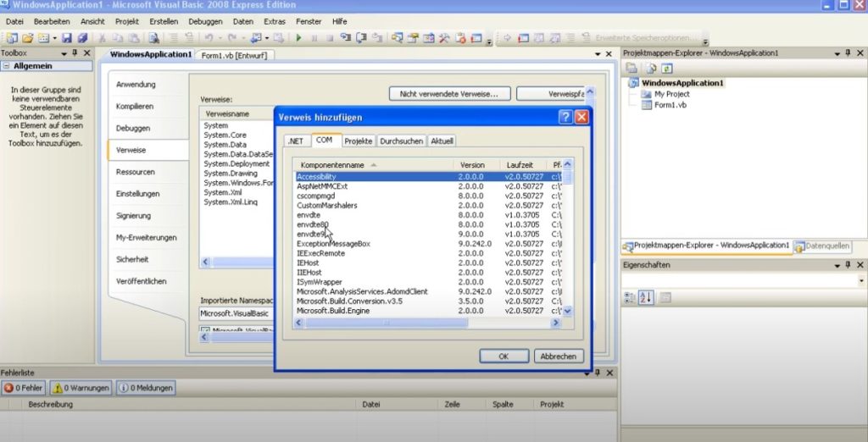Click the horizontal scrollbar in component list

tap(424, 323)
